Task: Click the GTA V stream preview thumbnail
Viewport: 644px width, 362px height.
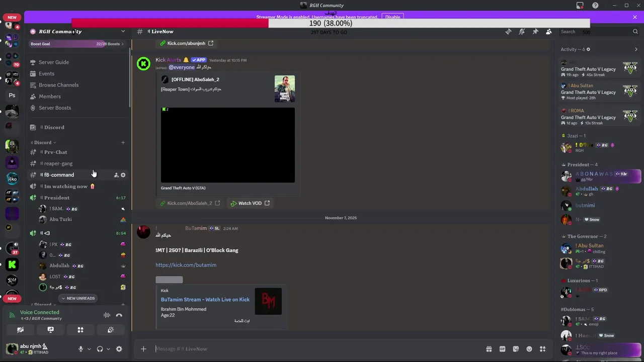Action: click(x=228, y=145)
